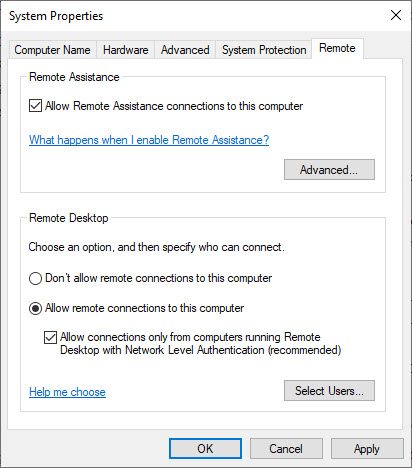Click the Network Level Authentication label text
The image size is (412, 468).
click(200, 344)
